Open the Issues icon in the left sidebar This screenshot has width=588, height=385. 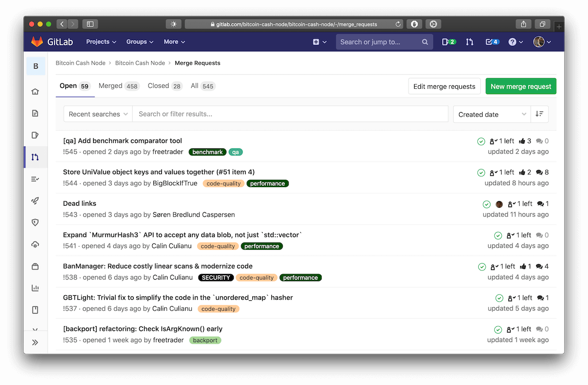click(35, 135)
